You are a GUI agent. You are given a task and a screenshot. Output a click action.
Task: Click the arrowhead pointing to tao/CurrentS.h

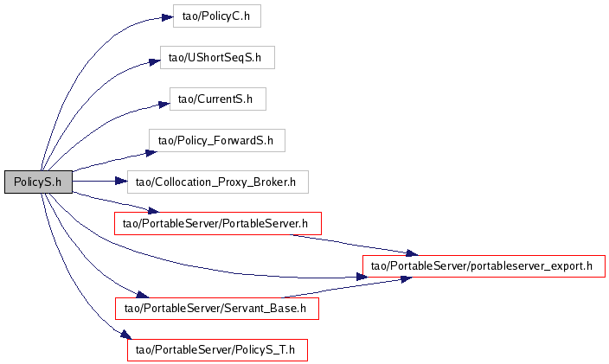(163, 104)
